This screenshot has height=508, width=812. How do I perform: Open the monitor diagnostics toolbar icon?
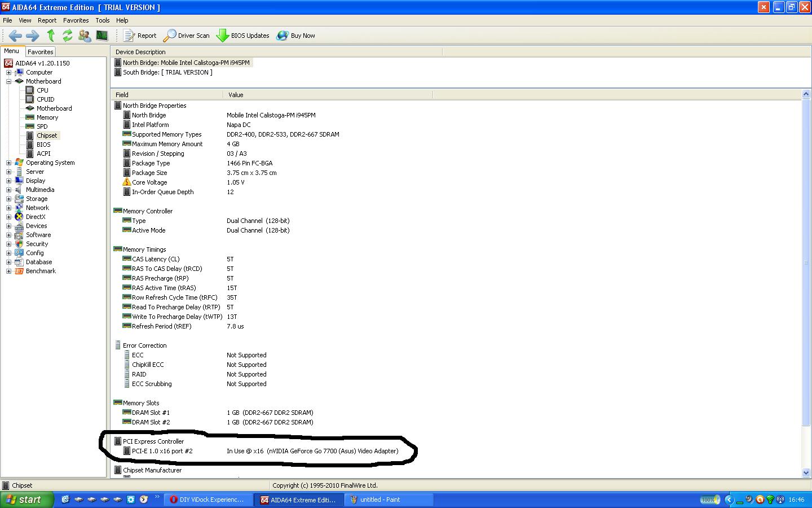pyautogui.click(x=102, y=36)
